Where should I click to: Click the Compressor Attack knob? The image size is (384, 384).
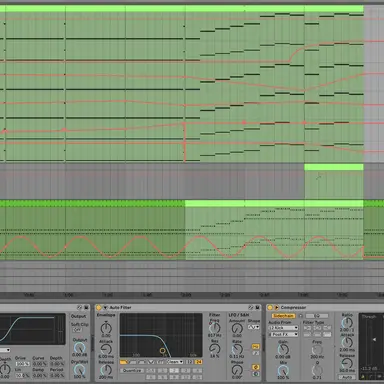(347, 342)
